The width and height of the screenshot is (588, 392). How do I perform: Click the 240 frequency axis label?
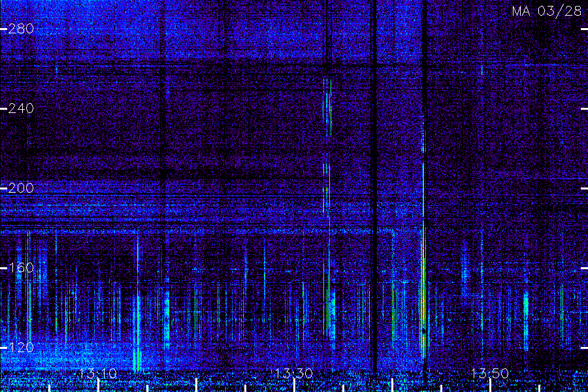point(21,108)
